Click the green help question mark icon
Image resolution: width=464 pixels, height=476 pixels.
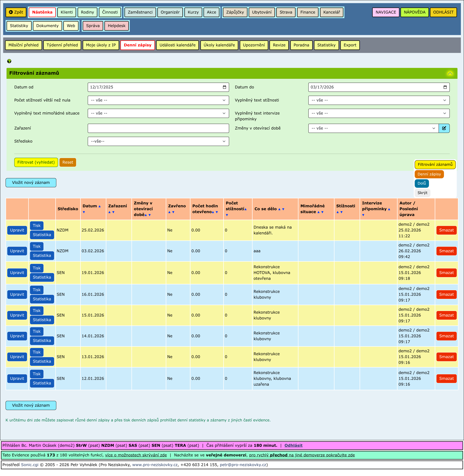coord(9,61)
